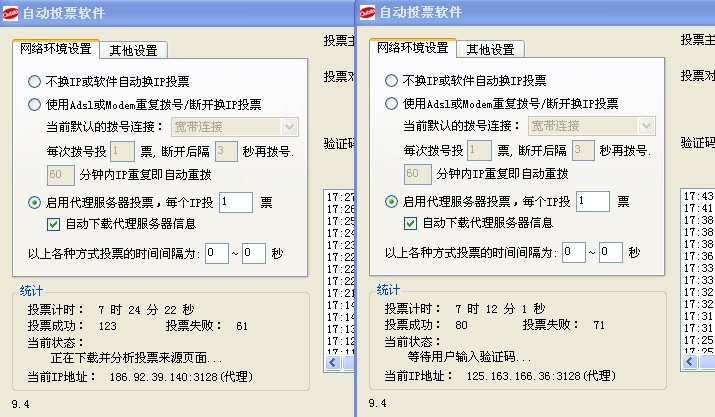Click the second time interval field in right window
The height and width of the screenshot is (417, 715).
tap(610, 252)
